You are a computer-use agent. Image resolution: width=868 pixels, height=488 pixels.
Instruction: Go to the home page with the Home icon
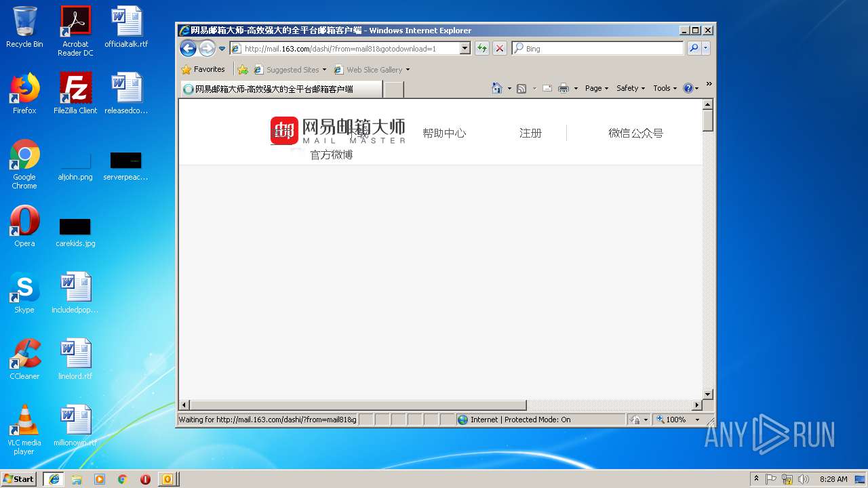[x=497, y=88]
